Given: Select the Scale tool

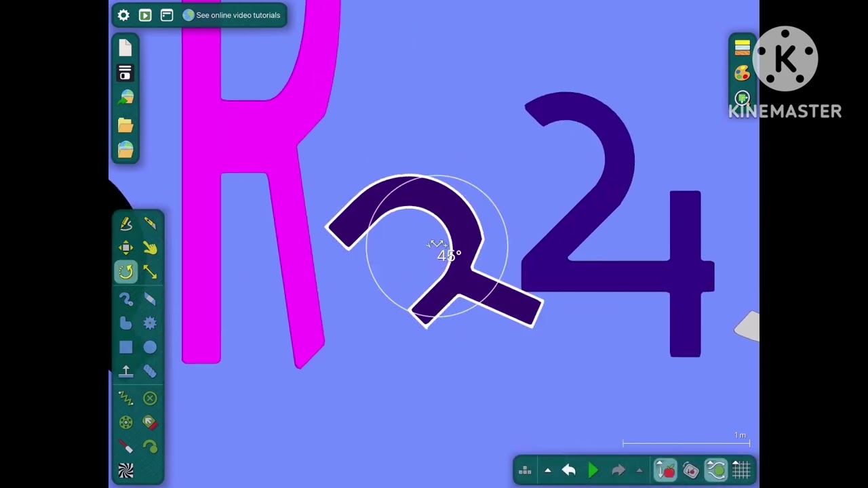Looking at the screenshot, I should tap(150, 272).
